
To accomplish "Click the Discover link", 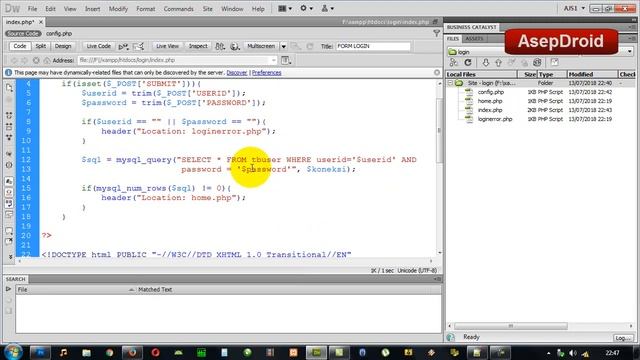I will (x=237, y=73).
